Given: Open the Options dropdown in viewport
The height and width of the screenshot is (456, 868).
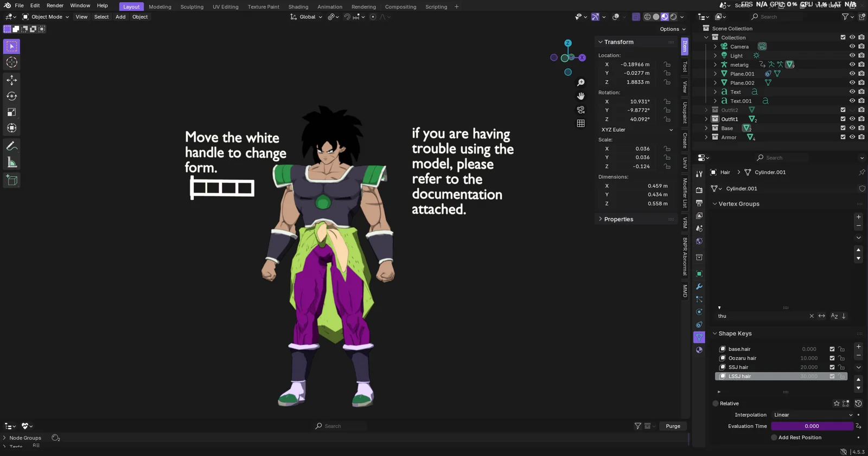Looking at the screenshot, I should click(672, 29).
